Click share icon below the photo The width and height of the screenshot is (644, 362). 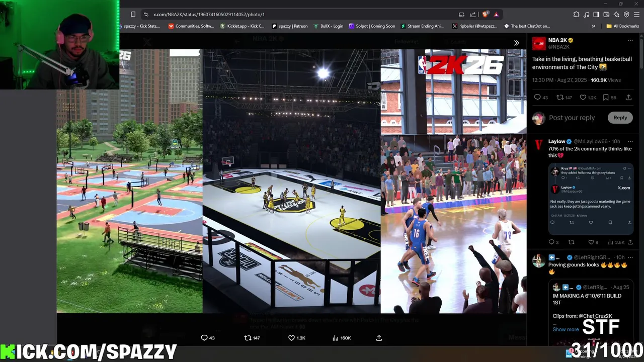(379, 338)
